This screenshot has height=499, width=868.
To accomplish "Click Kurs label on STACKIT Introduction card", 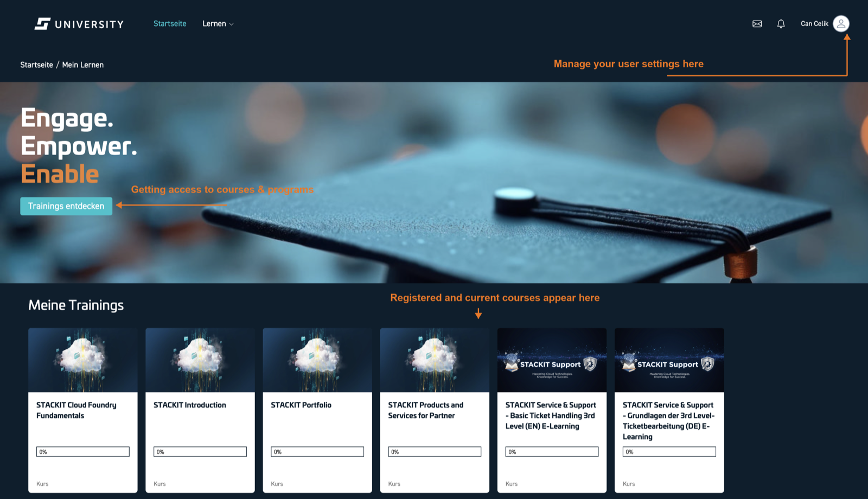I will (159, 484).
